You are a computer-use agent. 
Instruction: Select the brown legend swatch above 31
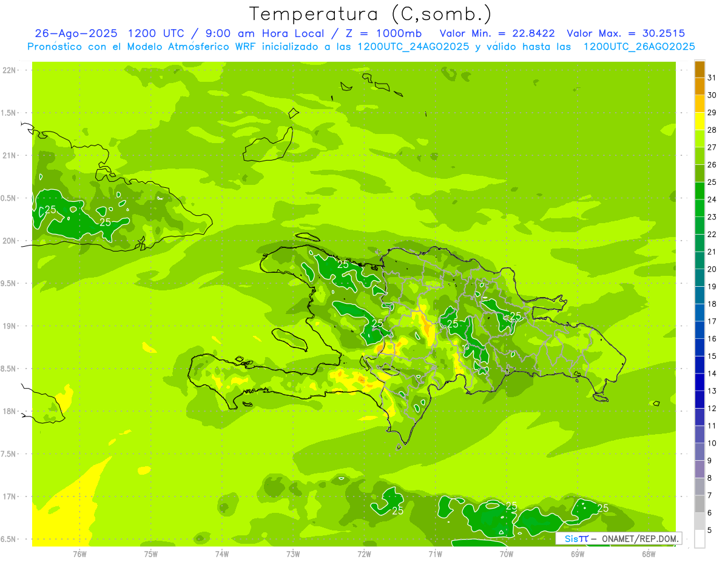pyautogui.click(x=699, y=69)
